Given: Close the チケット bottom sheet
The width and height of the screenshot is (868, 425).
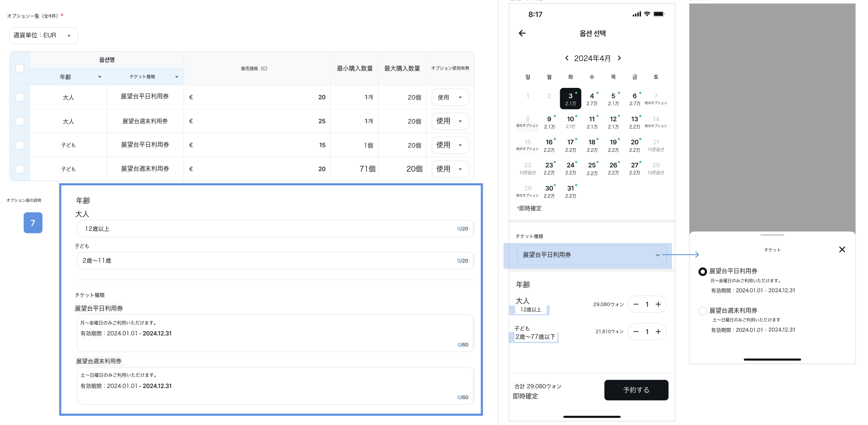Looking at the screenshot, I should point(842,250).
